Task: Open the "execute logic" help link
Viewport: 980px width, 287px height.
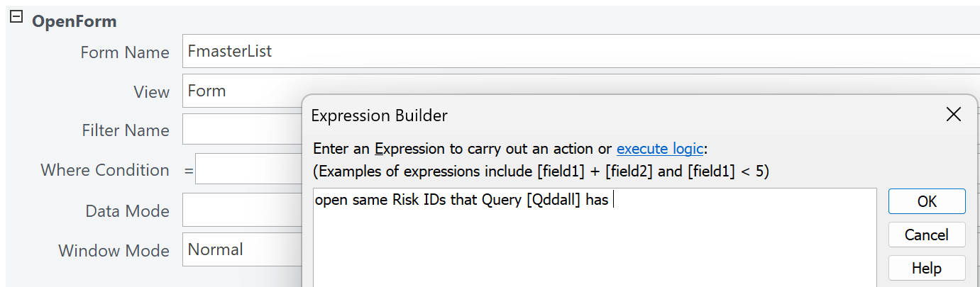Action: coord(659,149)
